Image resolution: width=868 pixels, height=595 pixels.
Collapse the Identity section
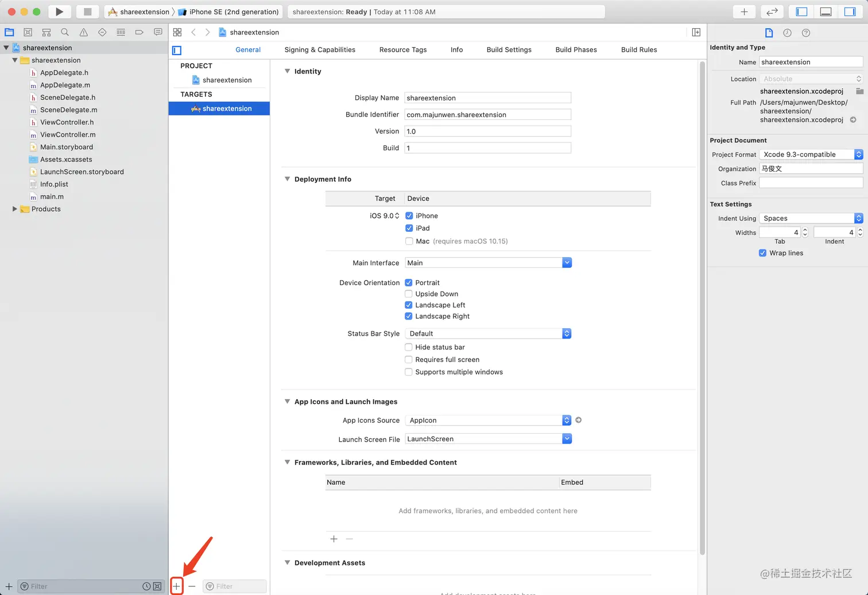[287, 71]
